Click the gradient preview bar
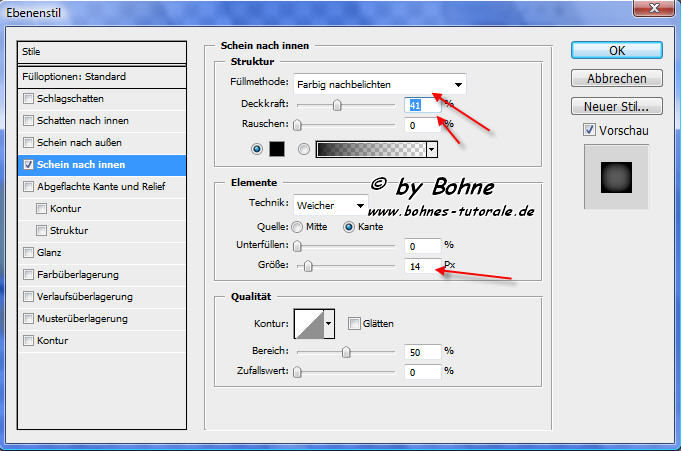Viewport: 681px width, 451px height. pyautogui.click(x=370, y=149)
